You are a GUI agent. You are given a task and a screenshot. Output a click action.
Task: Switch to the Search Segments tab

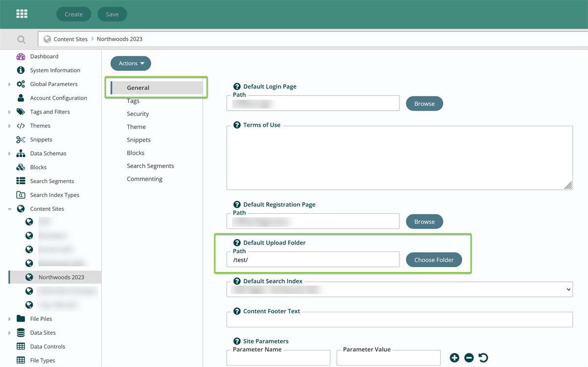pos(150,166)
